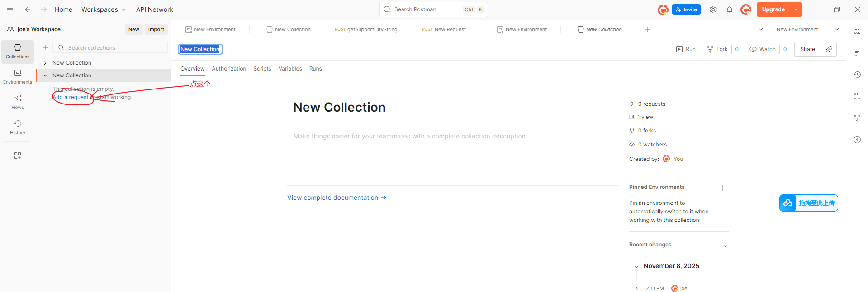Open the comments icon in right sidebar

(x=857, y=53)
